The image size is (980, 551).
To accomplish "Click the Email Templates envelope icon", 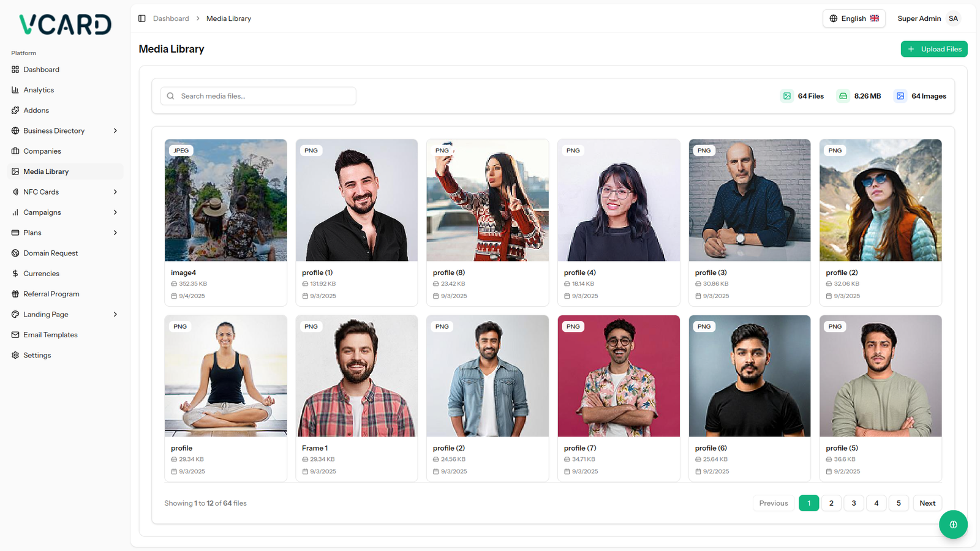I will point(15,335).
